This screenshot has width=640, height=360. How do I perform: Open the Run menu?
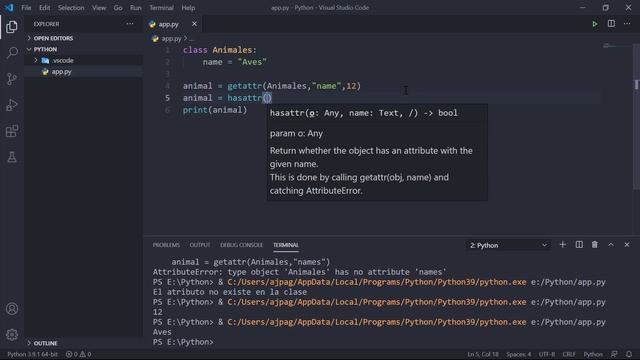click(136, 7)
